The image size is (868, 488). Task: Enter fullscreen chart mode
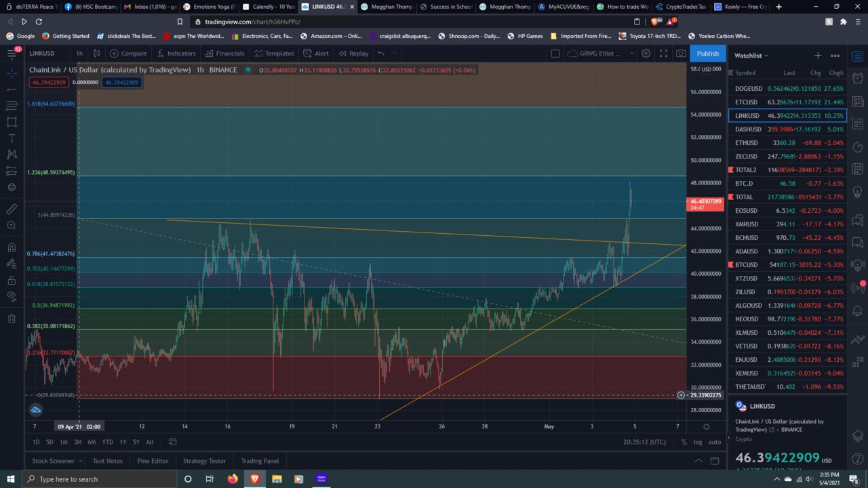click(663, 54)
